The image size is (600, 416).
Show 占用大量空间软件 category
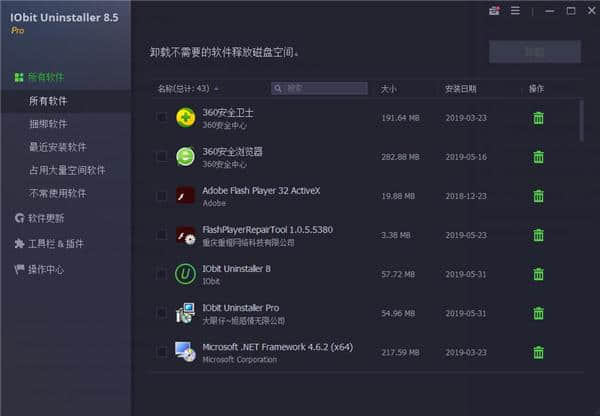click(67, 170)
